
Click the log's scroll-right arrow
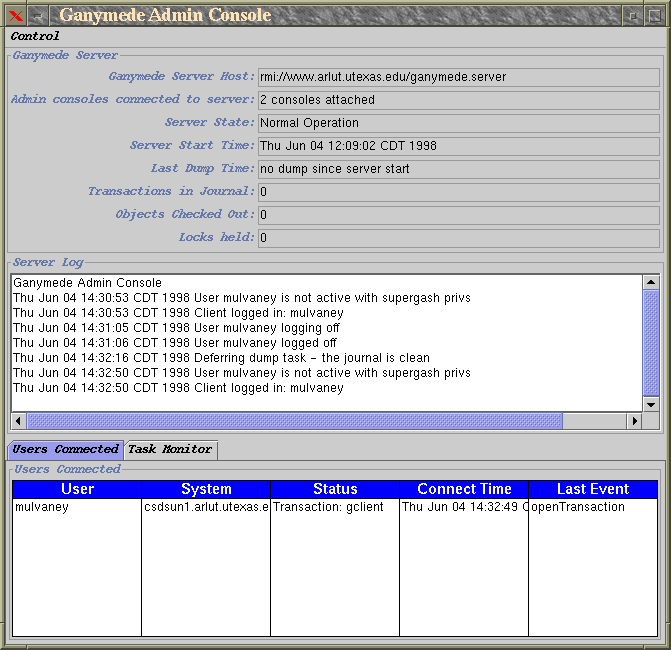click(634, 421)
